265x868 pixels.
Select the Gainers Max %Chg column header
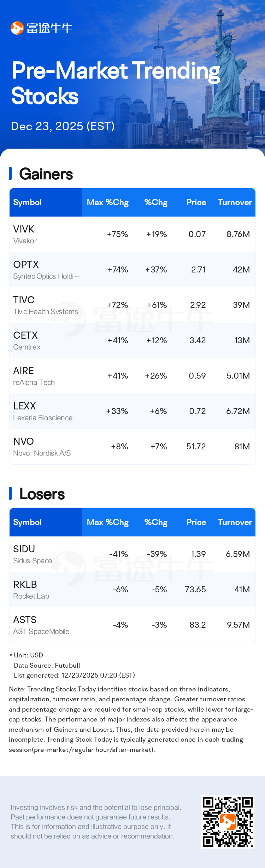point(107,202)
